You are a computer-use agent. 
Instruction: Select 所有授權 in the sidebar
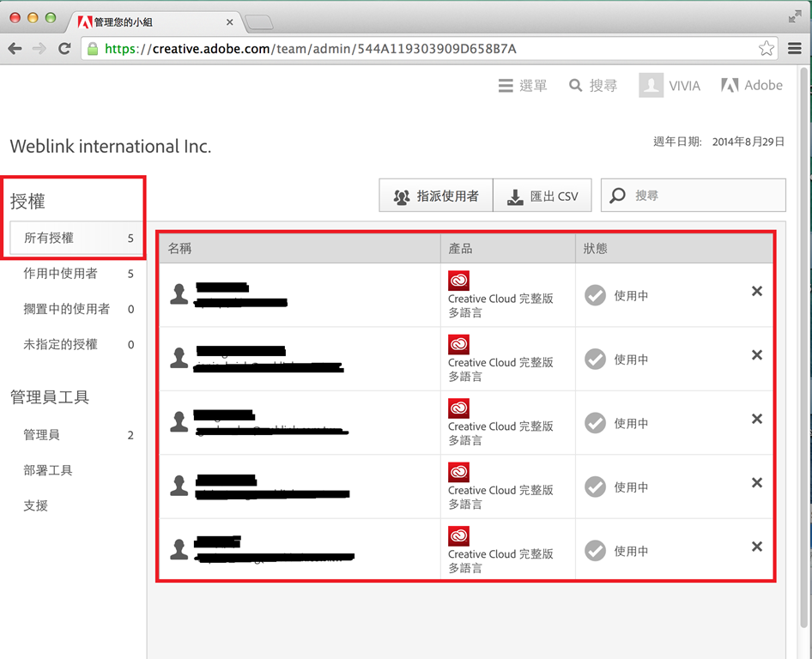click(76, 239)
